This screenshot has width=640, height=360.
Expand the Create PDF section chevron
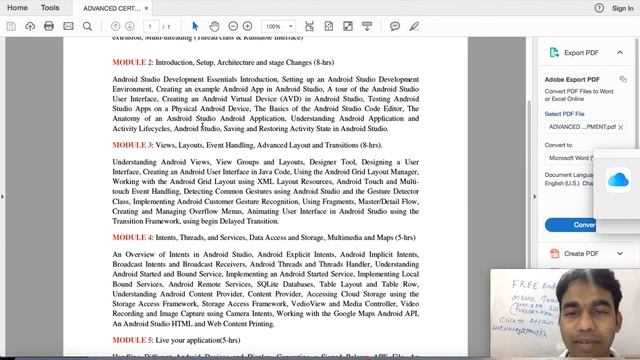[x=620, y=253]
